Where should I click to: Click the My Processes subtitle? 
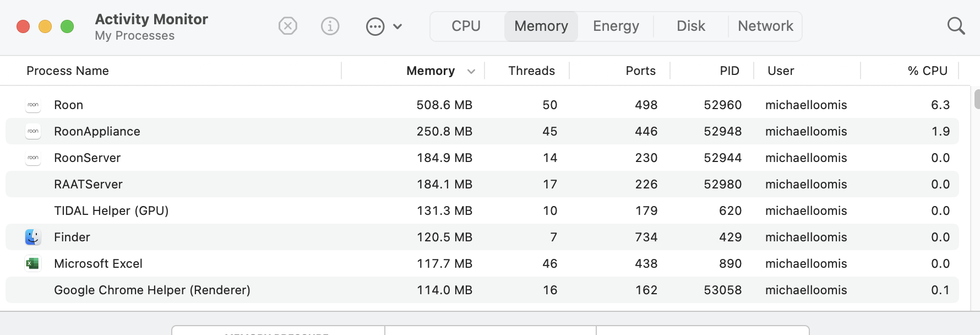(x=134, y=36)
